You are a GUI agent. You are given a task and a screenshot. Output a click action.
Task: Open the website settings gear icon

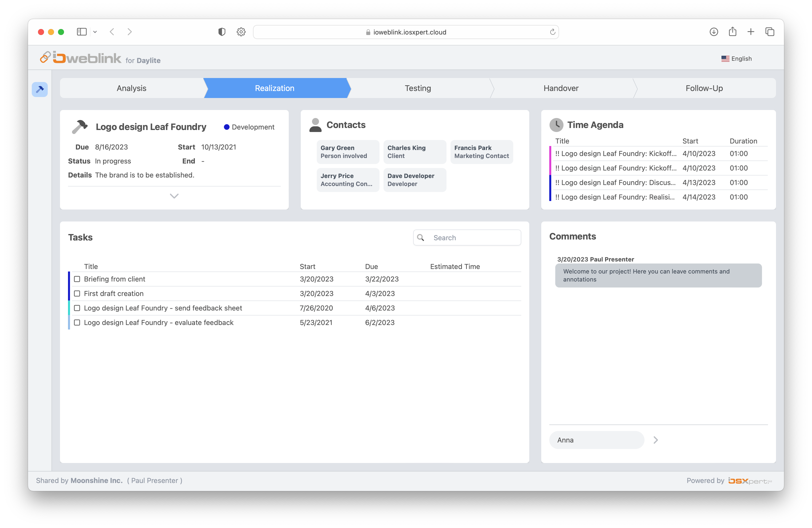(x=241, y=32)
